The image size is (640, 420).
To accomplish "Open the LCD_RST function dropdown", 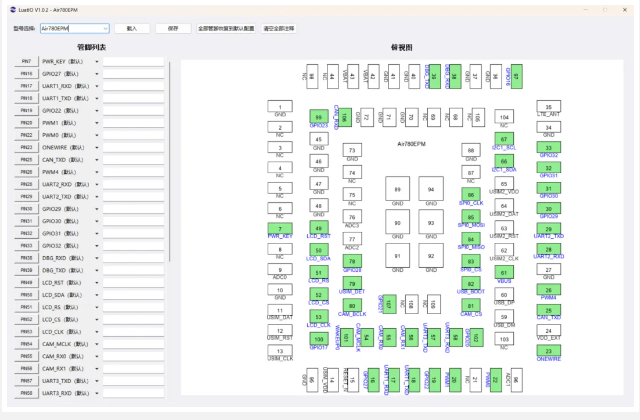I will [97, 282].
